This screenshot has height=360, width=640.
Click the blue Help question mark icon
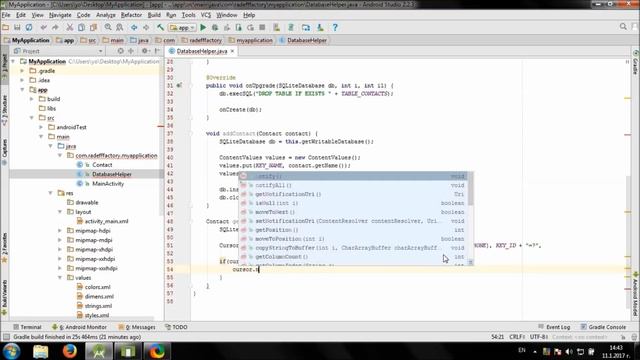335,27
